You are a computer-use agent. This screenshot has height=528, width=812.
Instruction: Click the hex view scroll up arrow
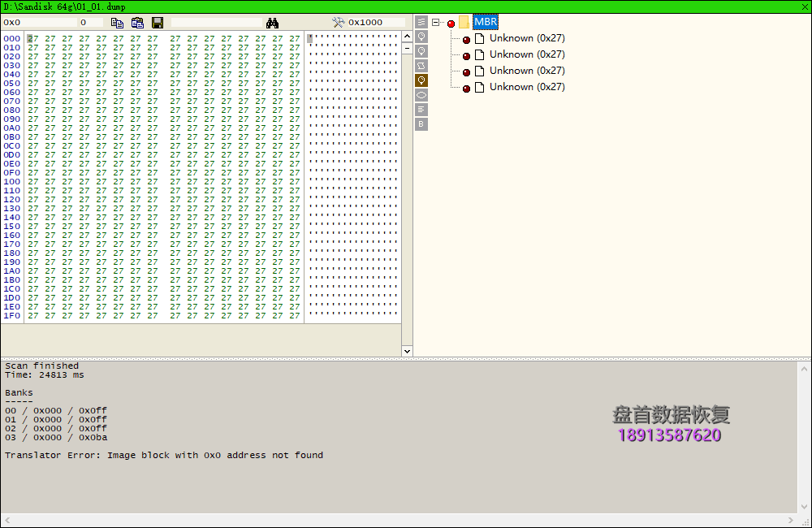407,37
